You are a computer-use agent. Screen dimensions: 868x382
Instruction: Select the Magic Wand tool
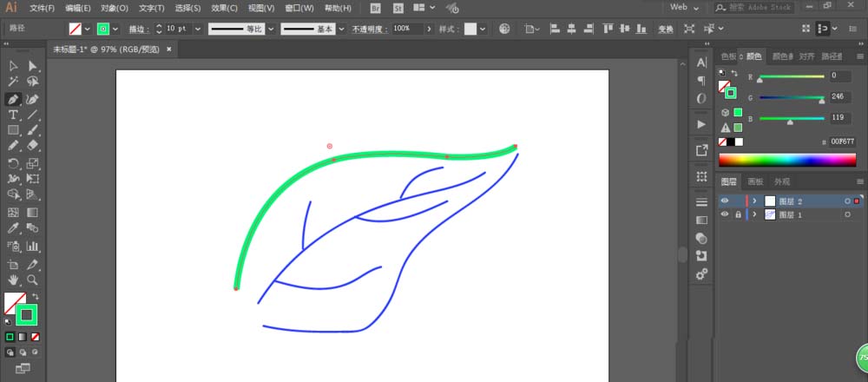[13, 82]
